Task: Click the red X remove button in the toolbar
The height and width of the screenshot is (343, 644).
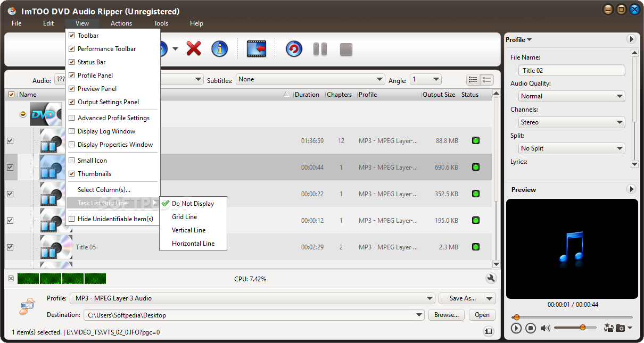Action: 194,49
